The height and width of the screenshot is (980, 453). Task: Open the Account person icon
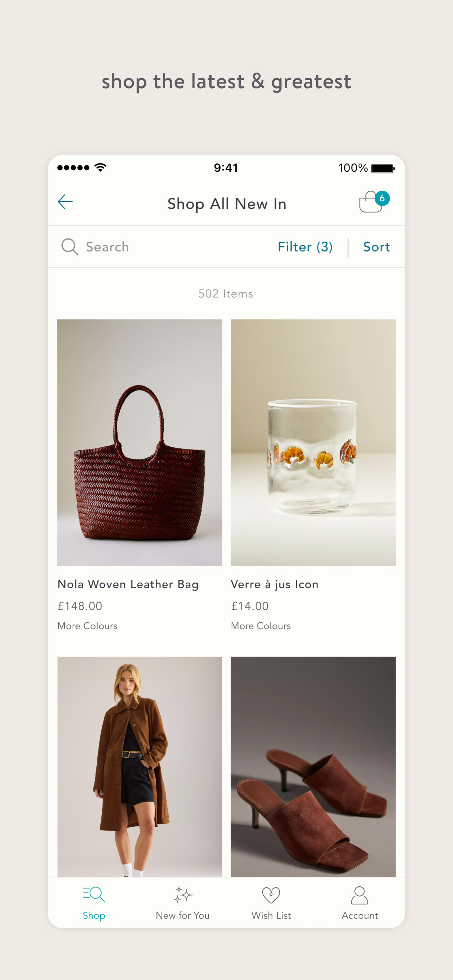[359, 895]
